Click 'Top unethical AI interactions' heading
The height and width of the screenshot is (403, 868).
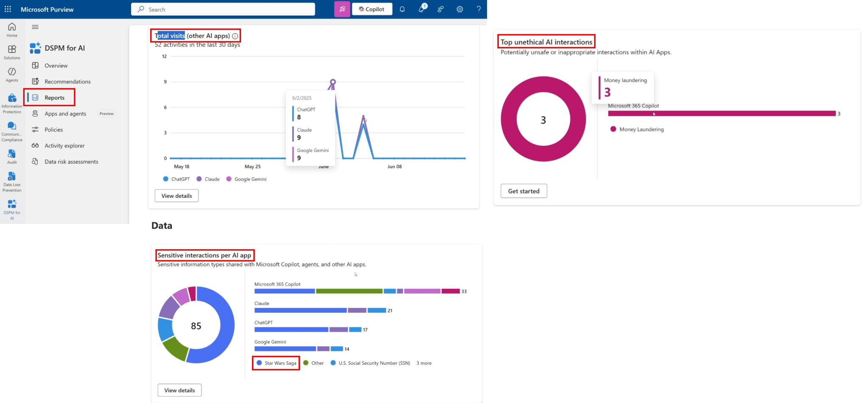(x=546, y=42)
